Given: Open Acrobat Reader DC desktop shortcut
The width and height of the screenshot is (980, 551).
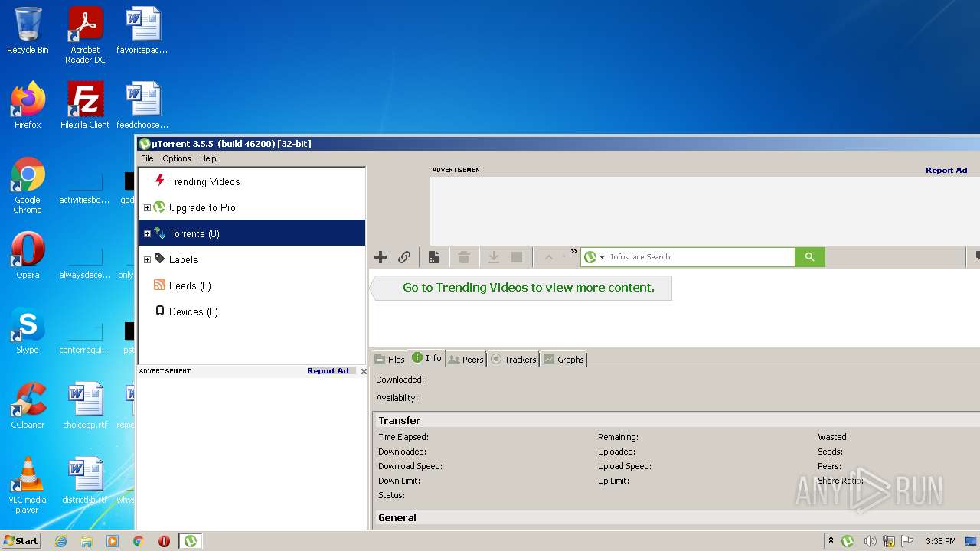Looking at the screenshot, I should (85, 35).
